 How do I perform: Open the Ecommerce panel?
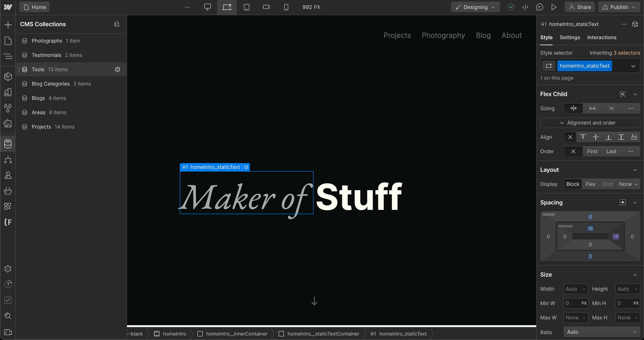click(8, 191)
